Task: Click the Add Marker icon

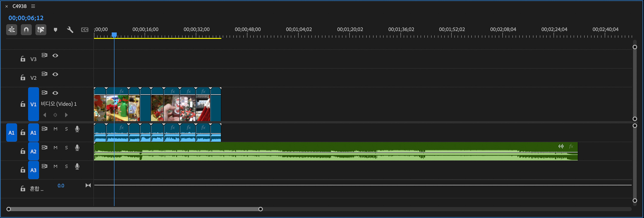Action: tap(56, 30)
